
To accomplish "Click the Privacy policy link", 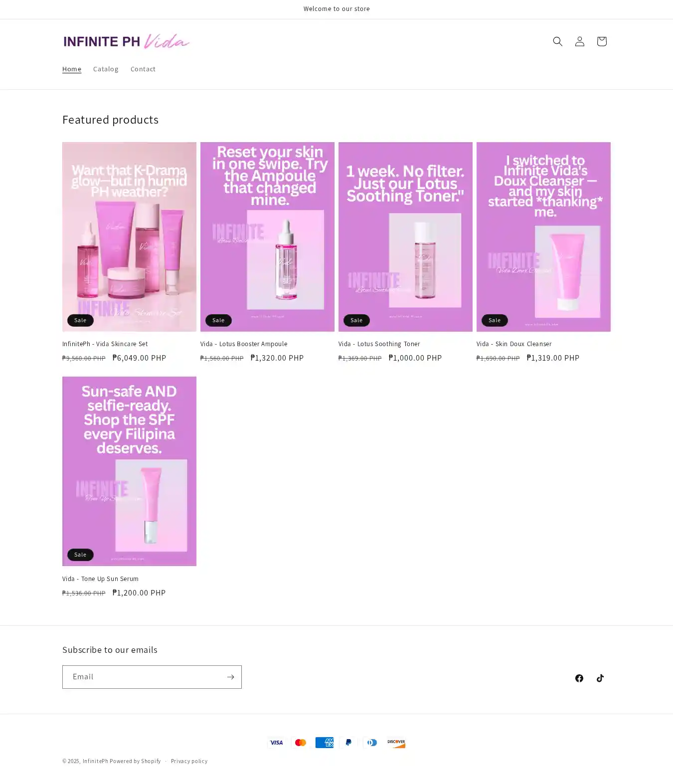I will (189, 761).
